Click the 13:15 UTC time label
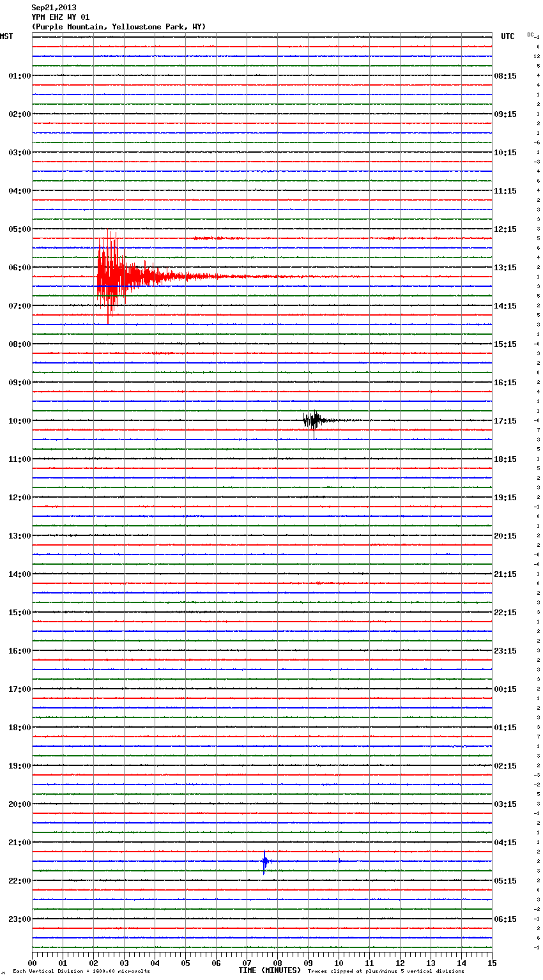 tap(505, 268)
